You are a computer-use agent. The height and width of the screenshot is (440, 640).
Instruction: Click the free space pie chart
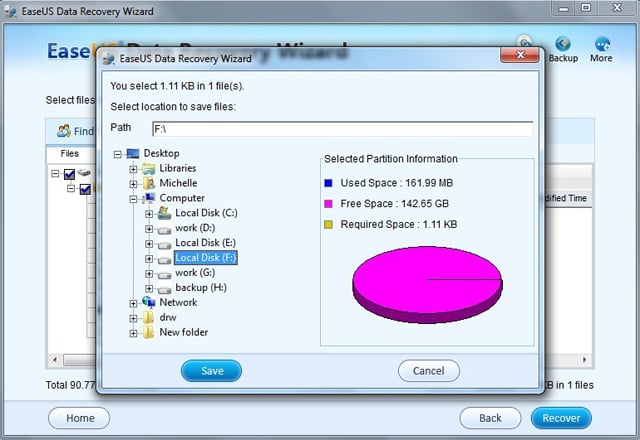tap(427, 284)
